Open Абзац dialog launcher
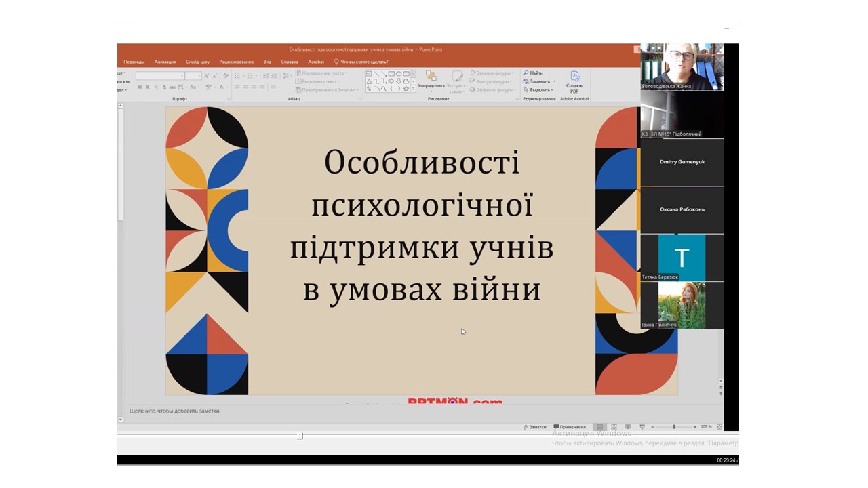Screen dimensions: 868x488 tap(359, 99)
